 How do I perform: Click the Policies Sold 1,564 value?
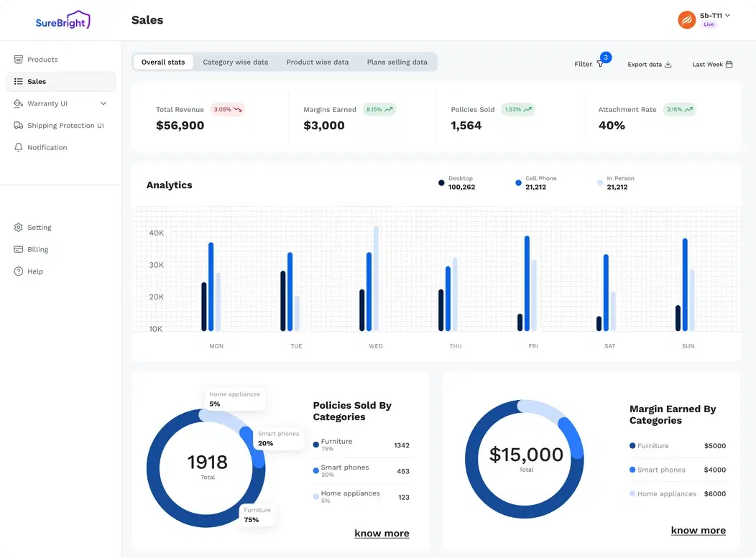[466, 125]
